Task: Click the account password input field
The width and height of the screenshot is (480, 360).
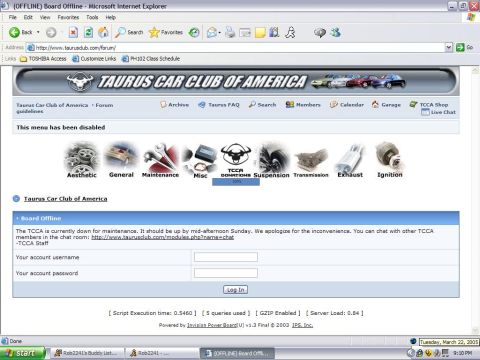Action: (x=226, y=273)
